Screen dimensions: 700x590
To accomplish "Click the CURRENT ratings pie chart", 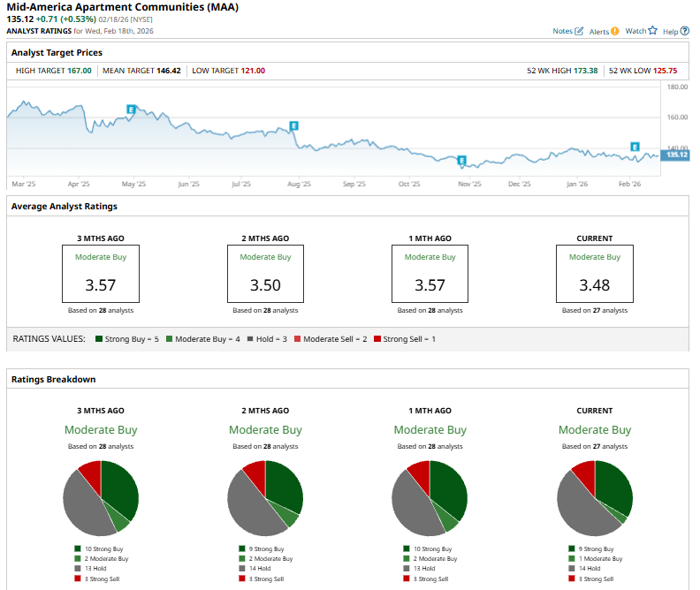I will point(595,497).
